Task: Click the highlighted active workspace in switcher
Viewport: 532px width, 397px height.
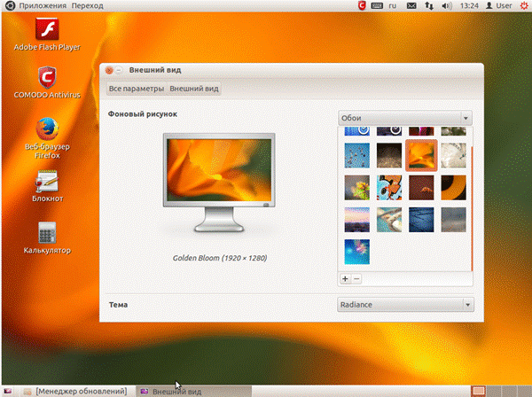Action: [x=479, y=391]
